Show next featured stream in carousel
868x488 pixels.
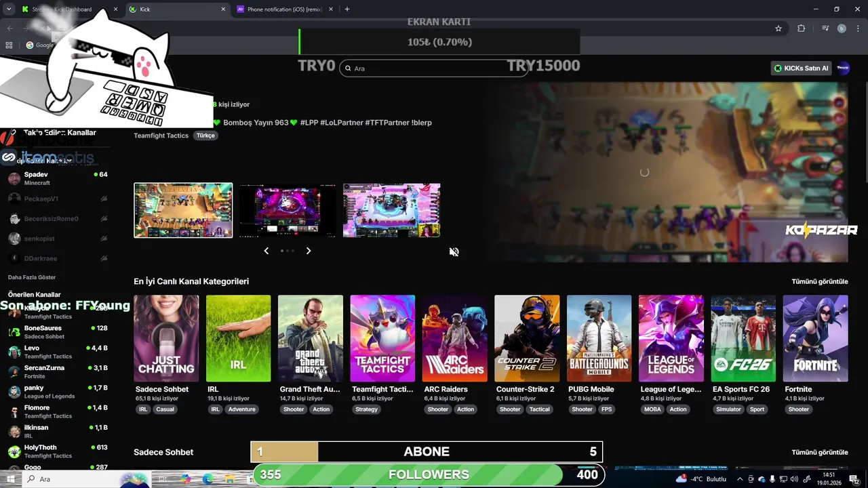309,251
